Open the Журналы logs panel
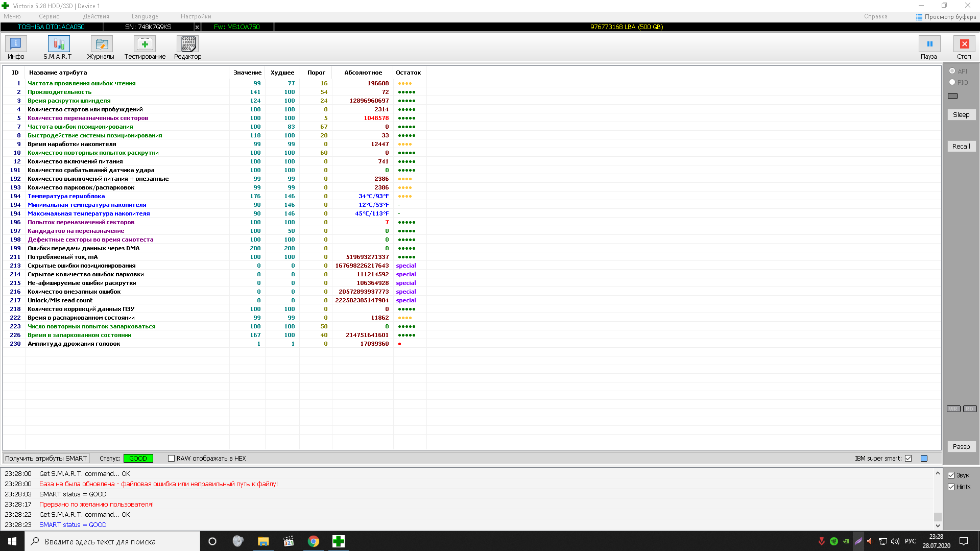This screenshot has height=551, width=980. (101, 47)
